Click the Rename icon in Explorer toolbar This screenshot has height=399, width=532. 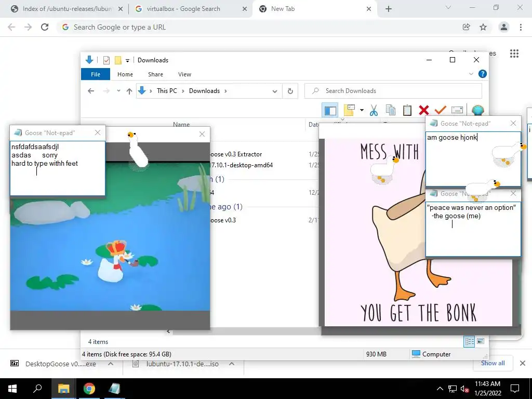point(457,110)
